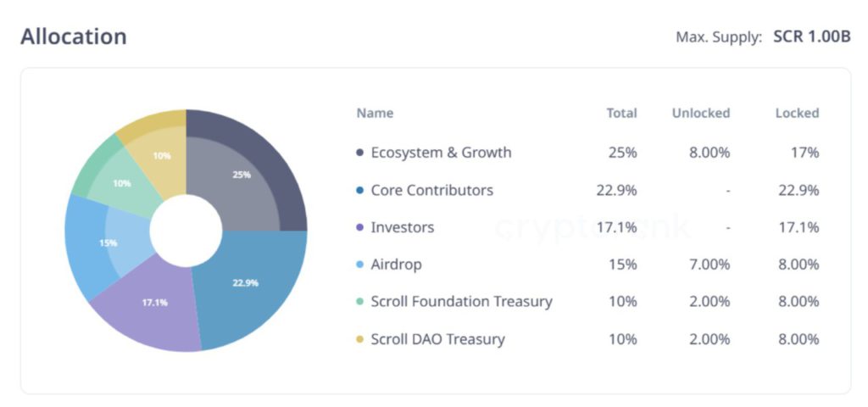Sort by the Locked column header
Viewport: 868px width, 407px height.
(797, 113)
